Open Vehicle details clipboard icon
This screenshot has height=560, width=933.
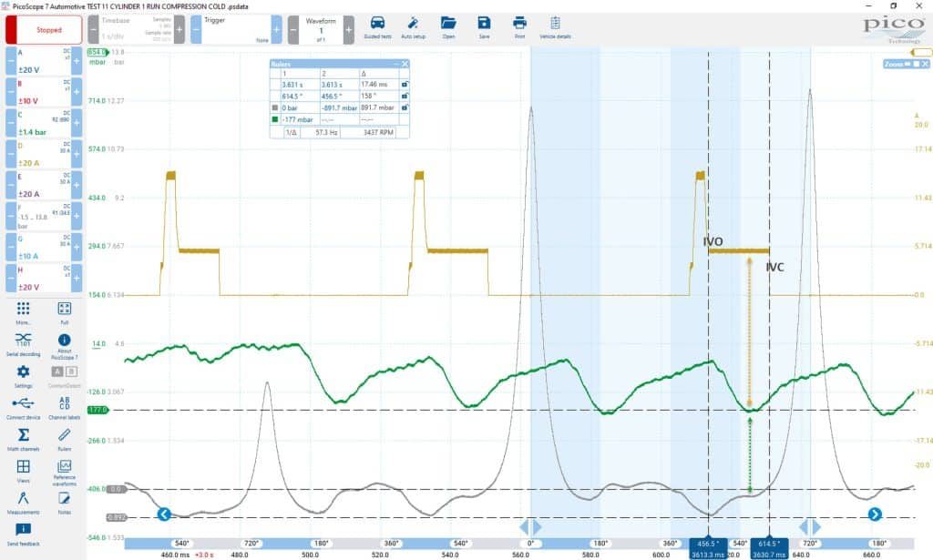point(555,27)
